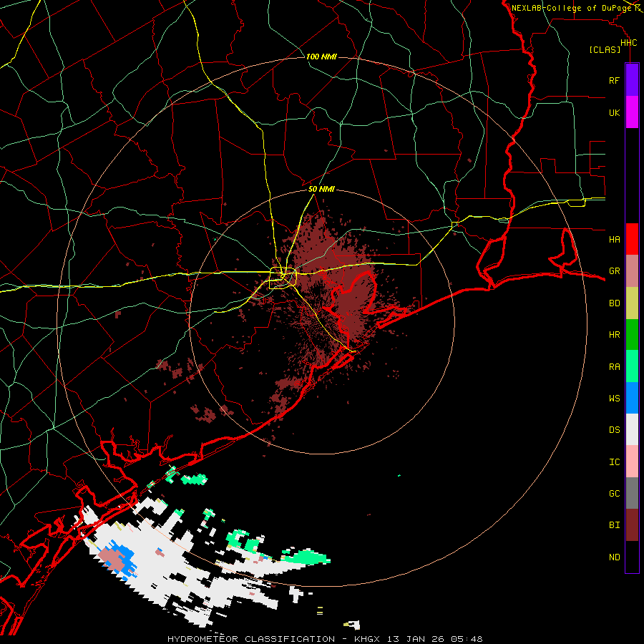The height and width of the screenshot is (644, 644).
Task: Choose the WS blue legend swatch
Action: [x=632, y=398]
